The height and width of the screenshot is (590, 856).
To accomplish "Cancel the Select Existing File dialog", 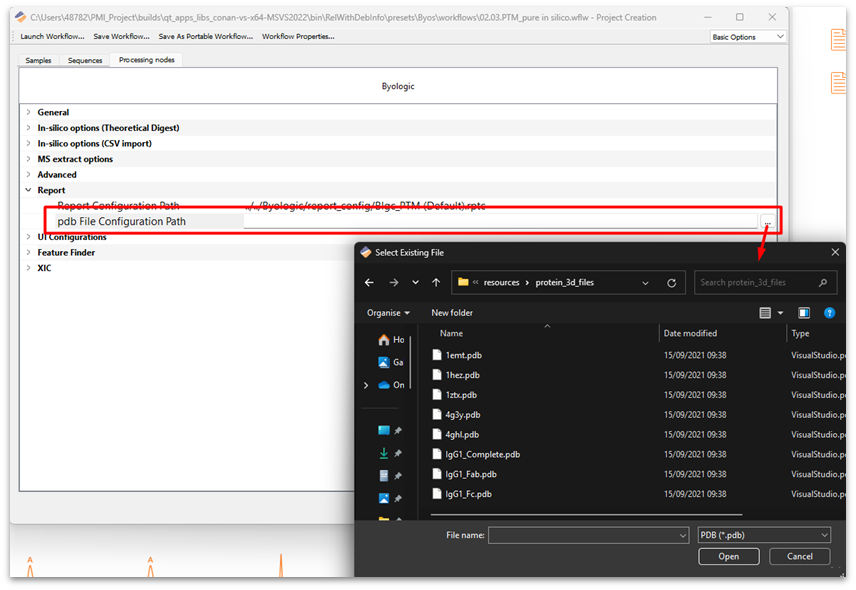I will 799,556.
